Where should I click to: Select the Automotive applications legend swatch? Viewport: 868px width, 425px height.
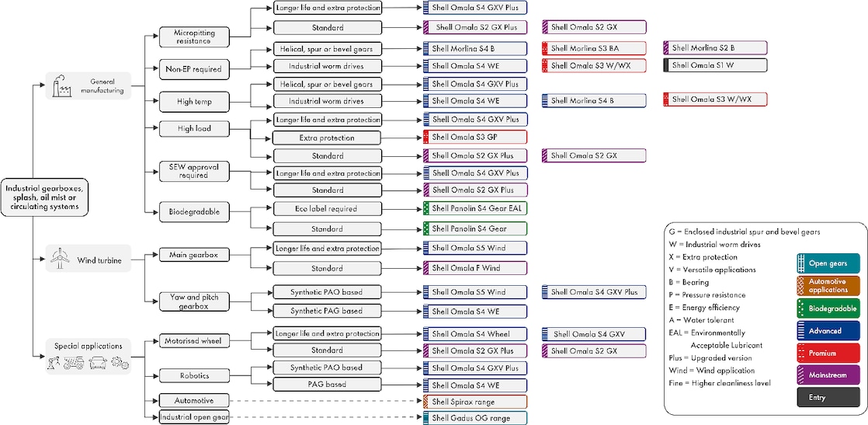[828, 285]
